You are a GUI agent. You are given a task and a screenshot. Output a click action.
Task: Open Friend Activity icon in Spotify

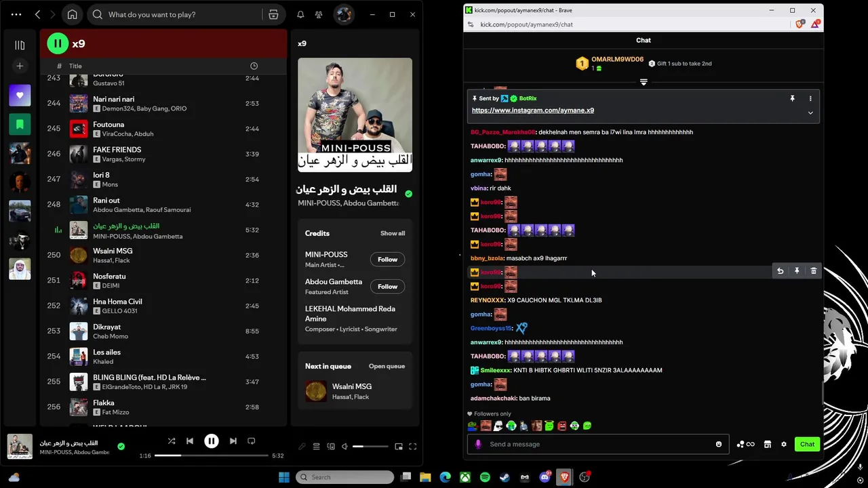point(319,14)
